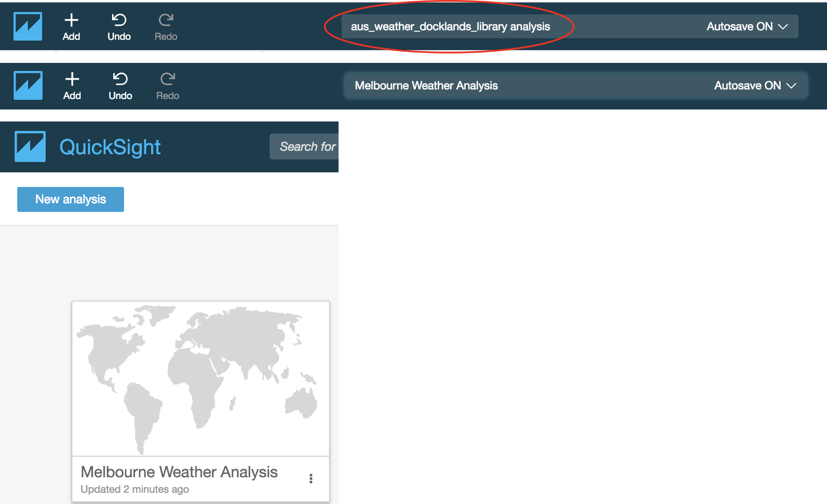Open three-dot menu on Melbourne Weather Analysis card
827x504 pixels.
[311, 479]
